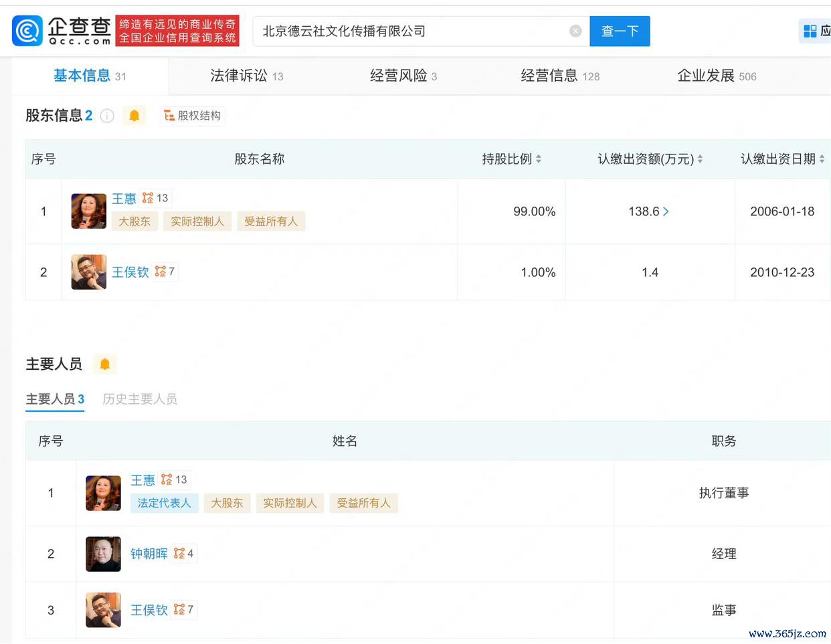Click the 受益所有人 tag in personnel table
The image size is (831, 644).
[x=363, y=503]
